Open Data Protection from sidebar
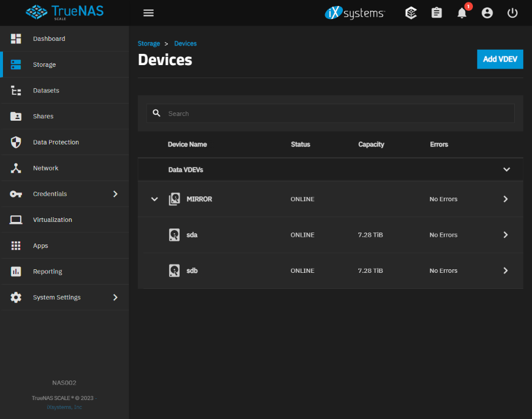 click(x=56, y=143)
